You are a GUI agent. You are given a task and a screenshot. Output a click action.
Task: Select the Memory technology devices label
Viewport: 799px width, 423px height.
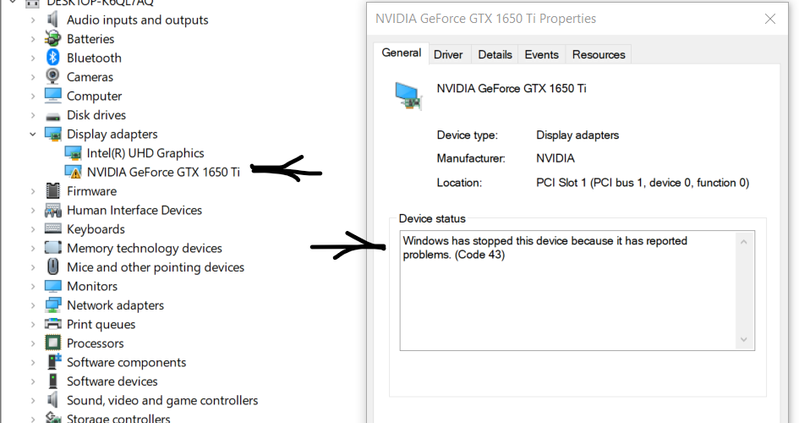tap(145, 248)
